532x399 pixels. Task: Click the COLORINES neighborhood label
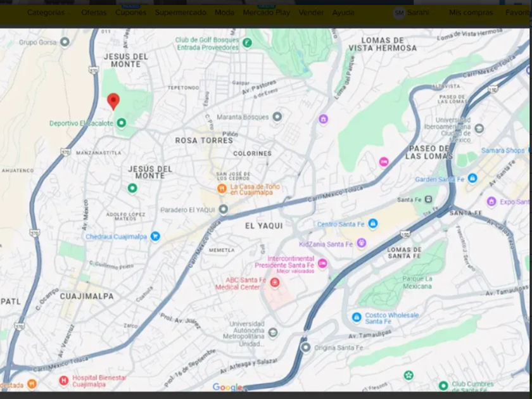point(253,154)
